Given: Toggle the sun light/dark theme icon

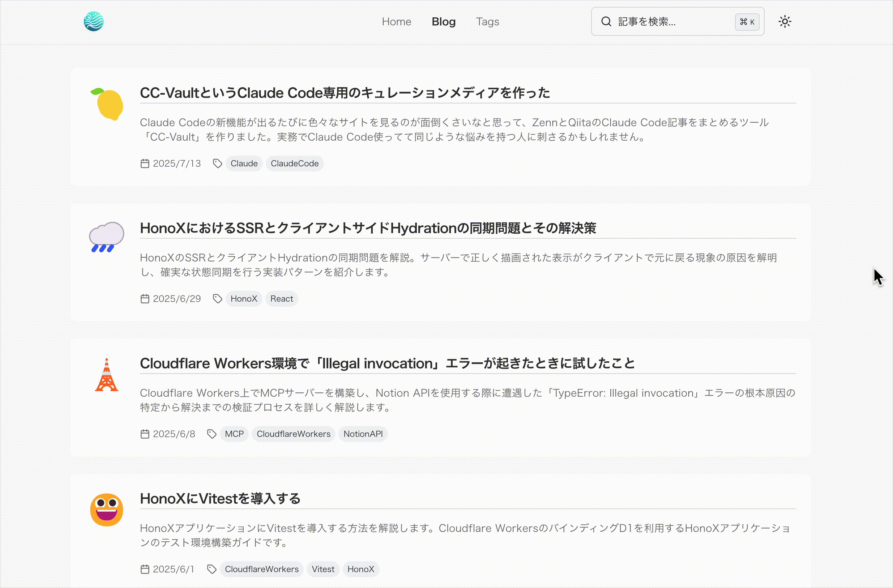Looking at the screenshot, I should click(x=785, y=21).
